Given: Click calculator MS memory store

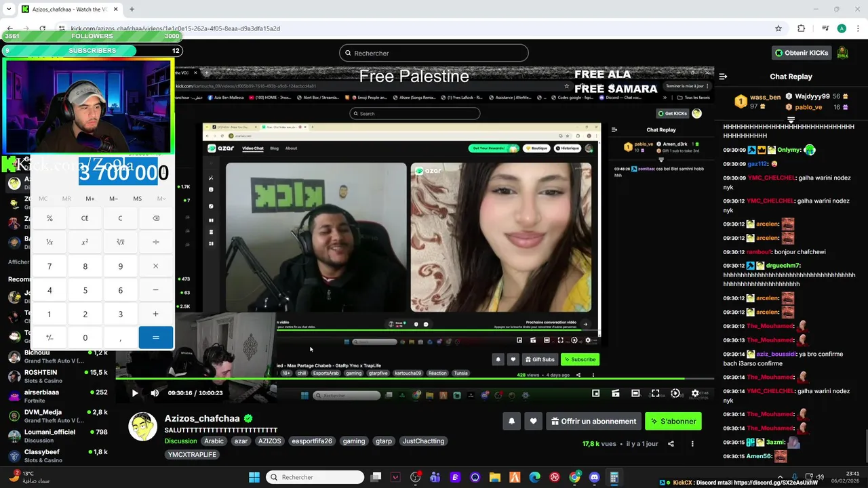Looking at the screenshot, I should [x=138, y=199].
